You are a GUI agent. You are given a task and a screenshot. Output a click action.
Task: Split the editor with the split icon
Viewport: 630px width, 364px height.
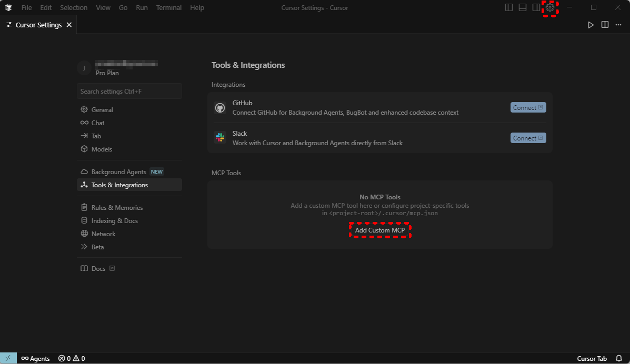[605, 25]
